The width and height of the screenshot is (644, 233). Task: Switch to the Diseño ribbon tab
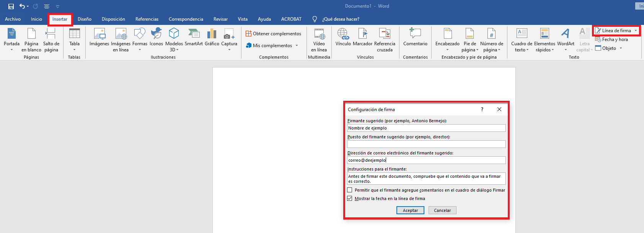[84, 19]
